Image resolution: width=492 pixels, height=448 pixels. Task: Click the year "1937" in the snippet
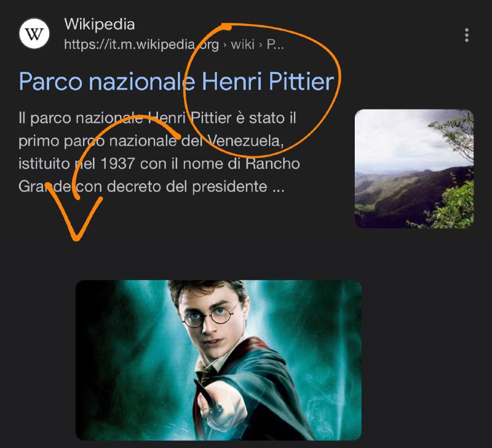coord(117,163)
